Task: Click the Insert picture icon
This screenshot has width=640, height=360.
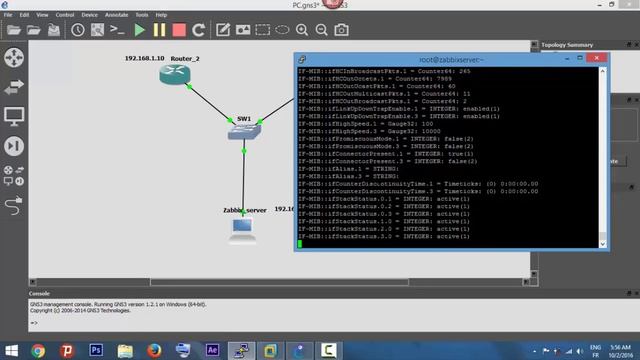Action: [243, 30]
